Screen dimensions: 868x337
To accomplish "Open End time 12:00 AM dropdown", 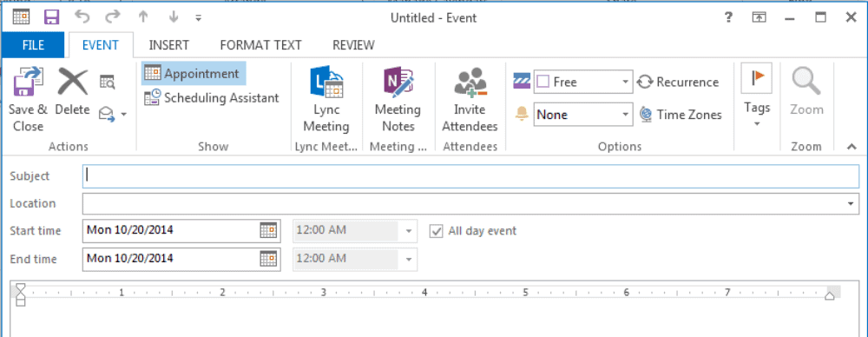I will pyautogui.click(x=409, y=259).
